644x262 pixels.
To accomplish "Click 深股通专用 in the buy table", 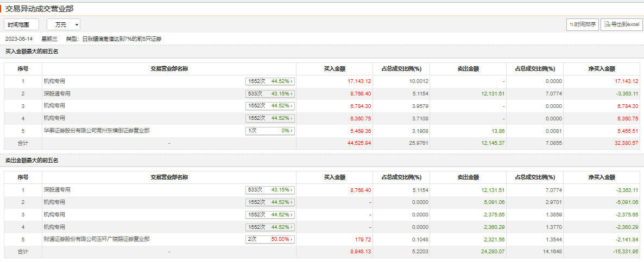I will tap(57, 93).
